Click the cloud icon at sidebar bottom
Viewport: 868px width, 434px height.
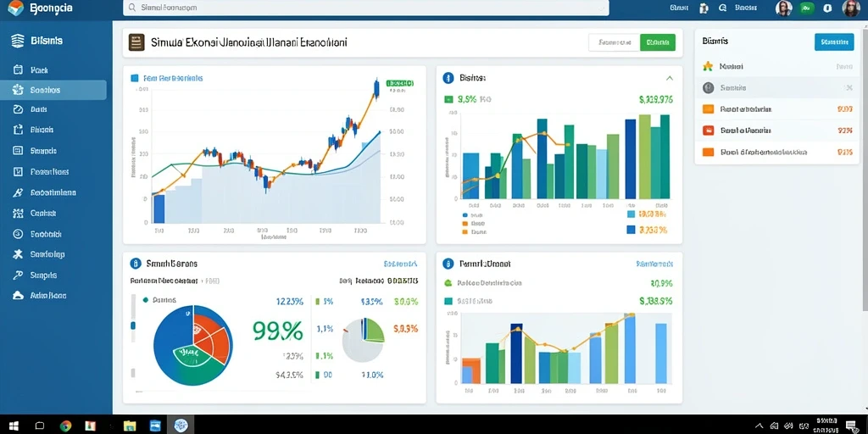point(18,296)
